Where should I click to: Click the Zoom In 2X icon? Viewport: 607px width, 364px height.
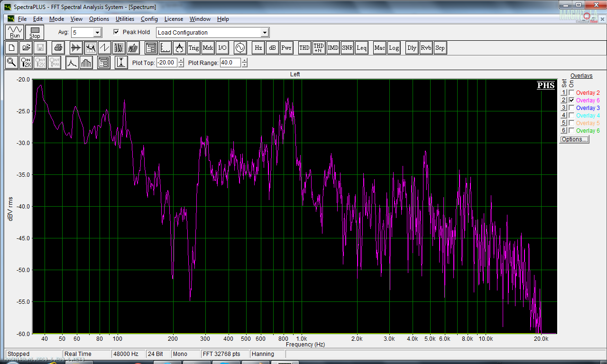(26, 63)
